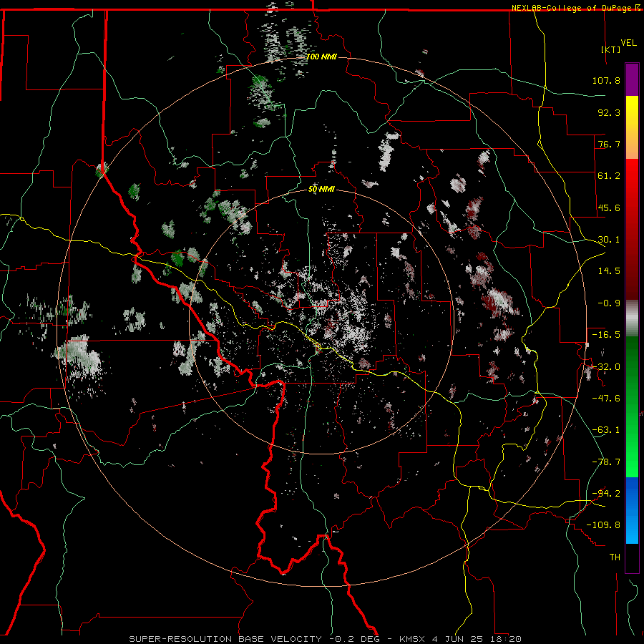This screenshot has height=644, width=644.
Task: Click the -47.6 velocity scale value
Action: [x=606, y=399]
